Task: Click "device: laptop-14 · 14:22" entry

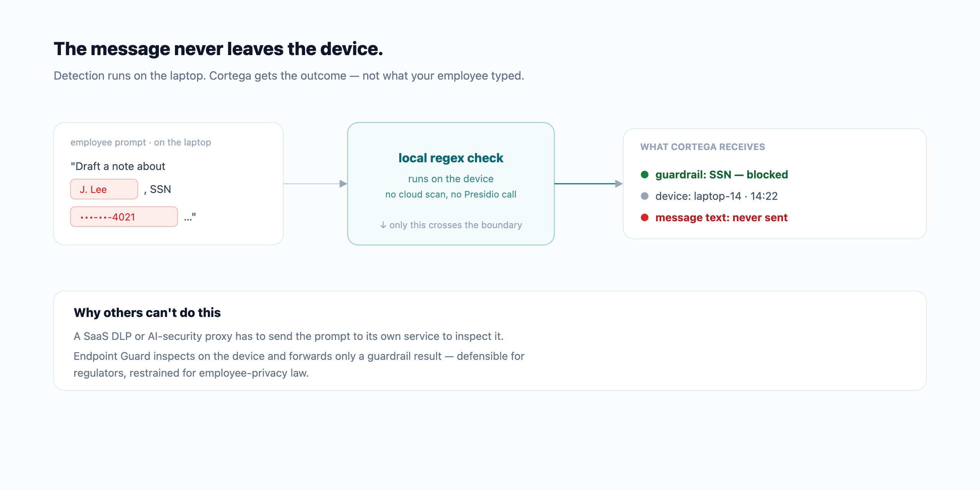Action: 716,196
